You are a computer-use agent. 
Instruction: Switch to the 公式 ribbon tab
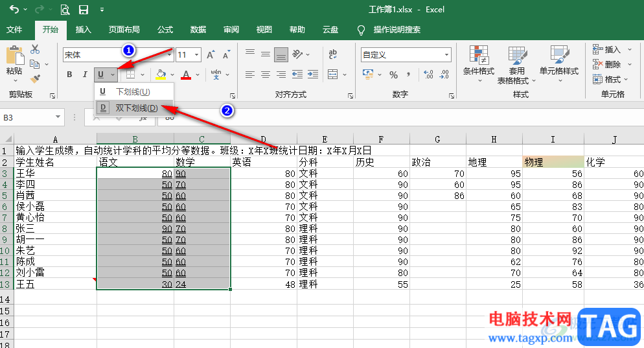coord(165,30)
